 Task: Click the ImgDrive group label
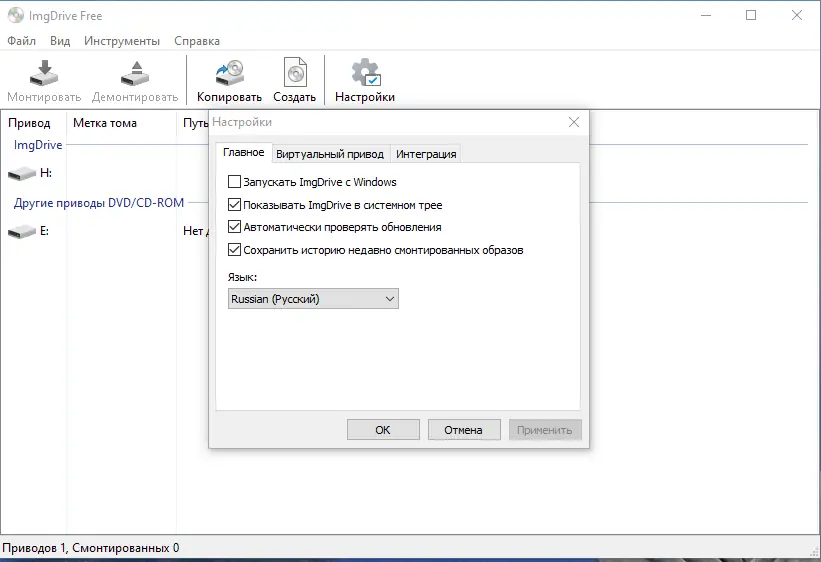coord(38,145)
